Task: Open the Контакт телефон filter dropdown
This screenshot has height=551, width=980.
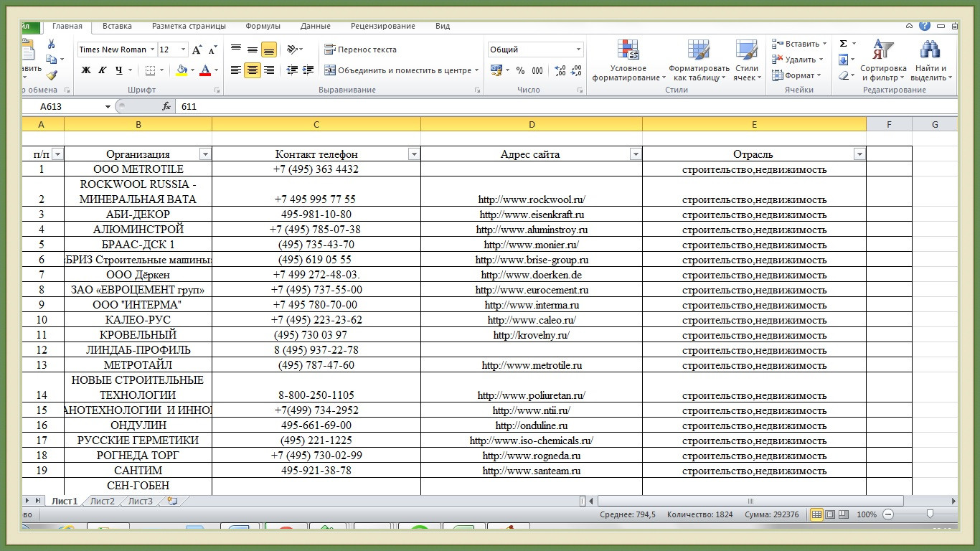Action: click(413, 154)
